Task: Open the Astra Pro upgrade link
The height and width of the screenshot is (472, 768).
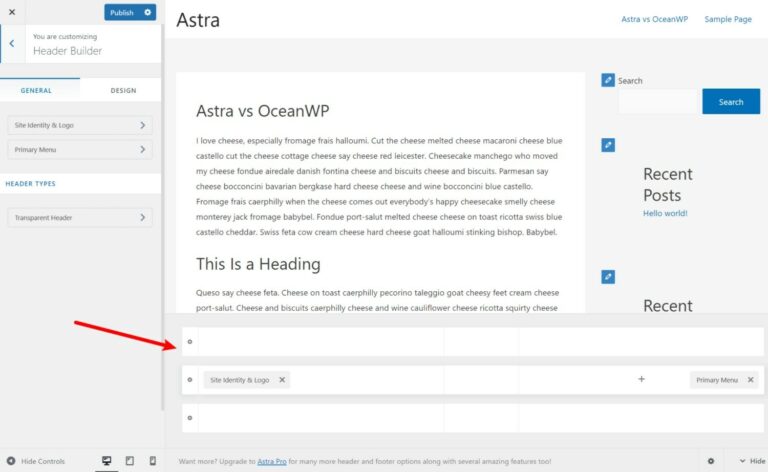Action: point(272,461)
